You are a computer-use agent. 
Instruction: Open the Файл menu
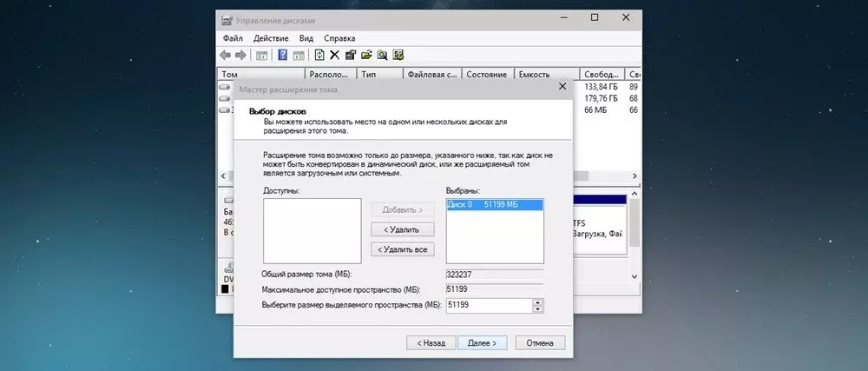[233, 38]
